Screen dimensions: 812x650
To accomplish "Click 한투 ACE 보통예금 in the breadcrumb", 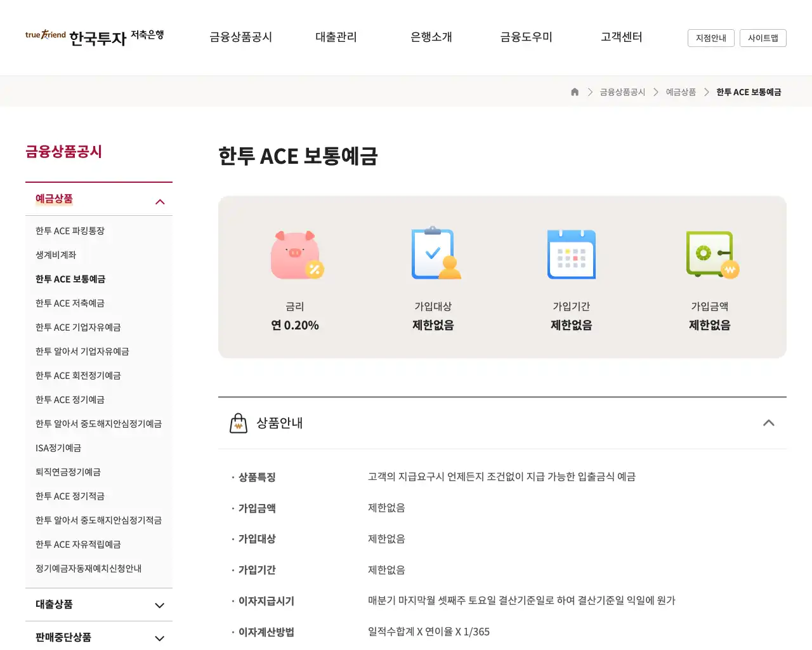I will click(749, 92).
